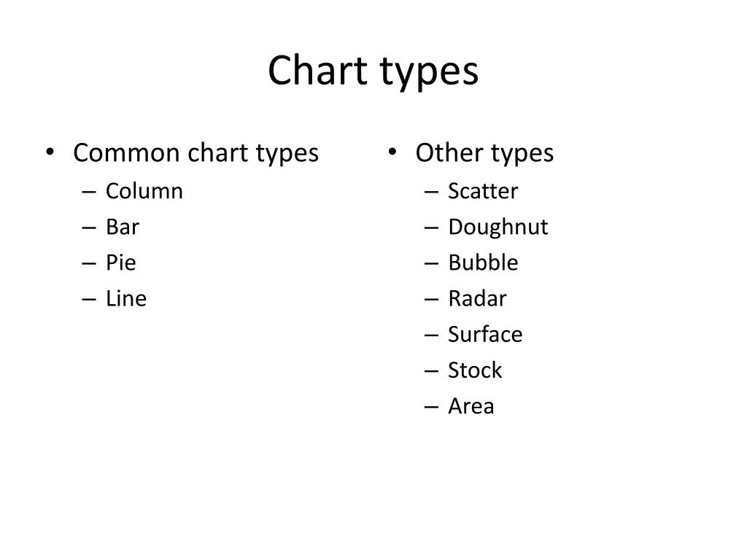Image resolution: width=747 pixels, height=560 pixels.
Task: Click the dash before Area
Action: click(431, 408)
